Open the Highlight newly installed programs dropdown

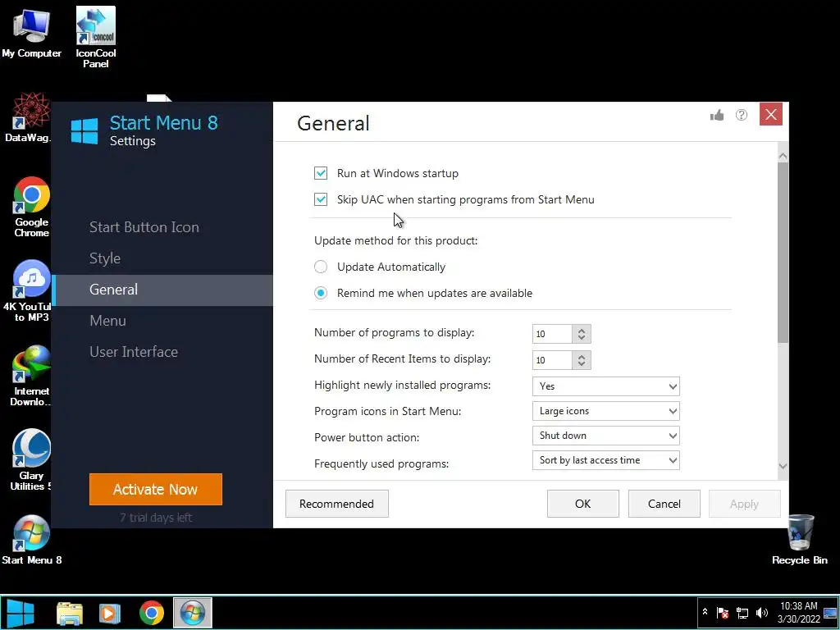606,386
